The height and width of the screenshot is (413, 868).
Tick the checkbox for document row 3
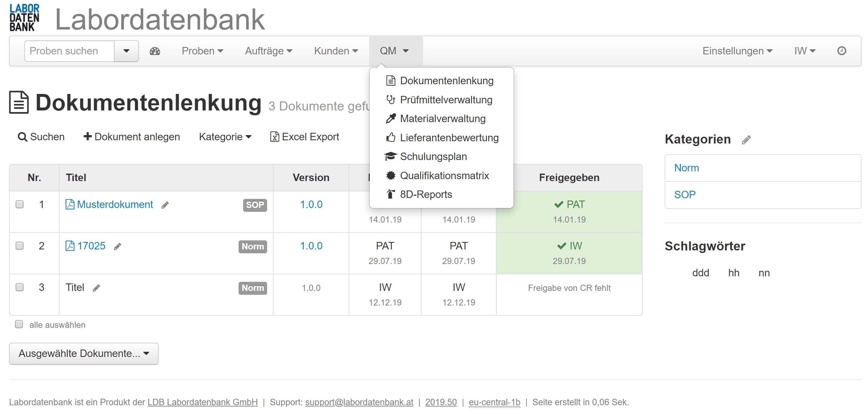point(19,287)
